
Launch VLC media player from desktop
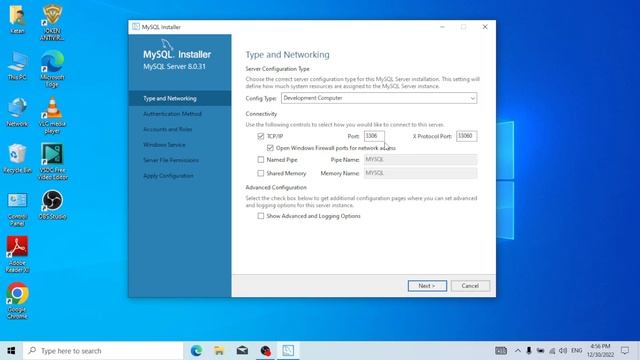pyautogui.click(x=52, y=116)
